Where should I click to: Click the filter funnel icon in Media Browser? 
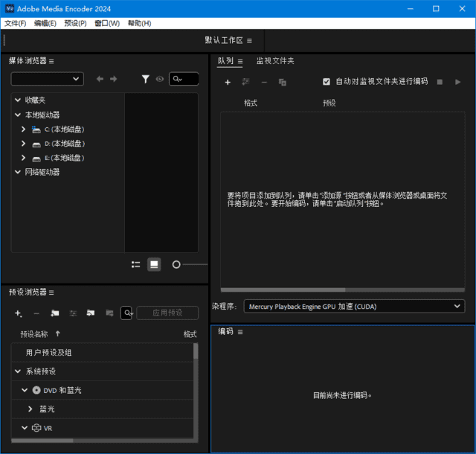(x=146, y=79)
